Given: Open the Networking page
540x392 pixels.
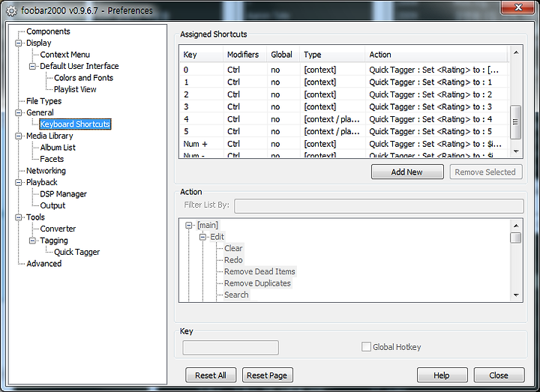Looking at the screenshot, I should point(46,171).
